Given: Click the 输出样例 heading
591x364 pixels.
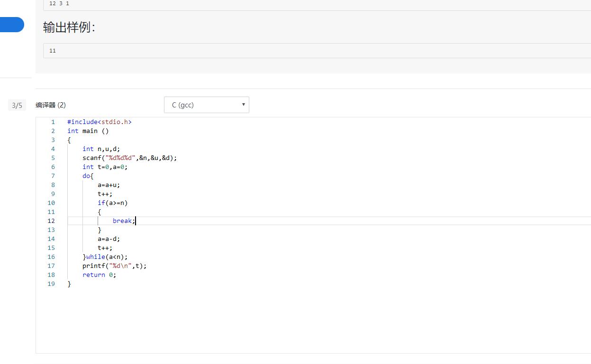Looking at the screenshot, I should pyautogui.click(x=69, y=27).
